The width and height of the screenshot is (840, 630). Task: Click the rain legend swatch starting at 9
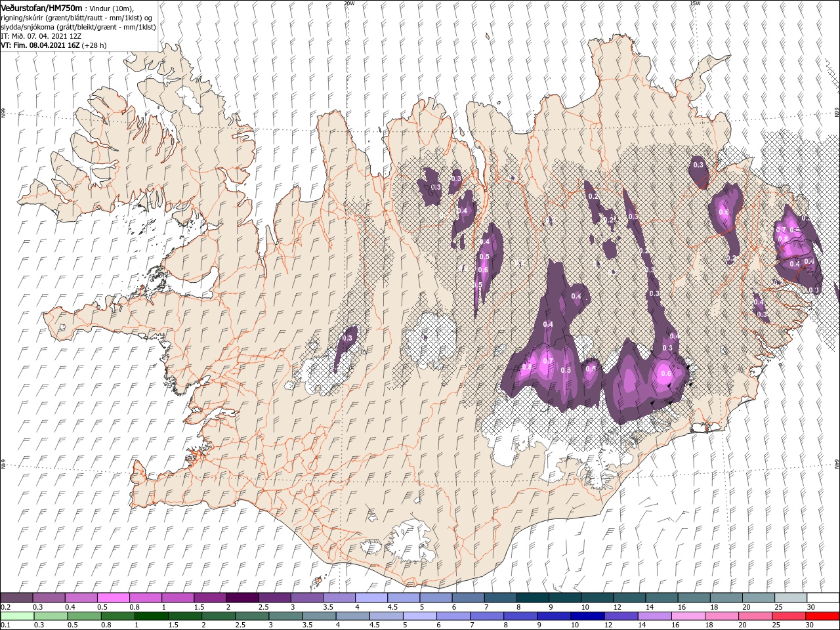coord(553,616)
